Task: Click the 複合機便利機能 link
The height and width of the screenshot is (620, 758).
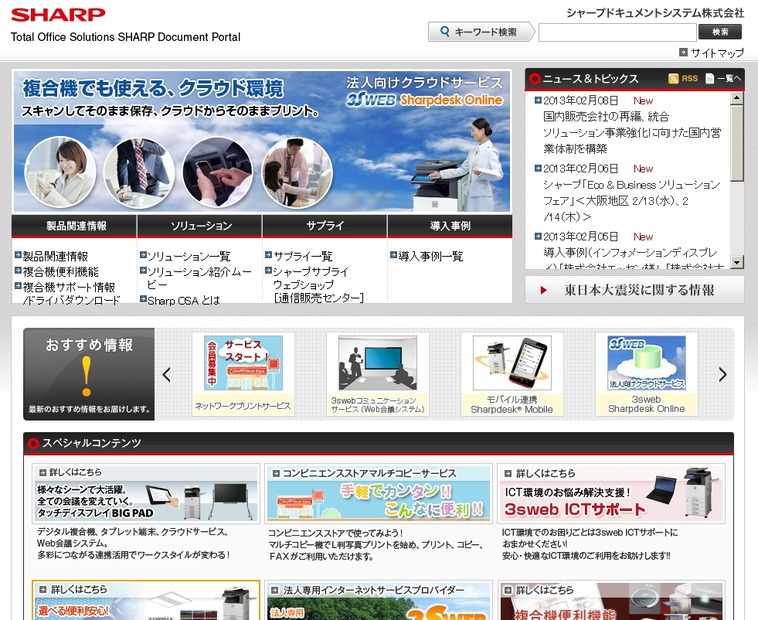Action: pyautogui.click(x=60, y=272)
